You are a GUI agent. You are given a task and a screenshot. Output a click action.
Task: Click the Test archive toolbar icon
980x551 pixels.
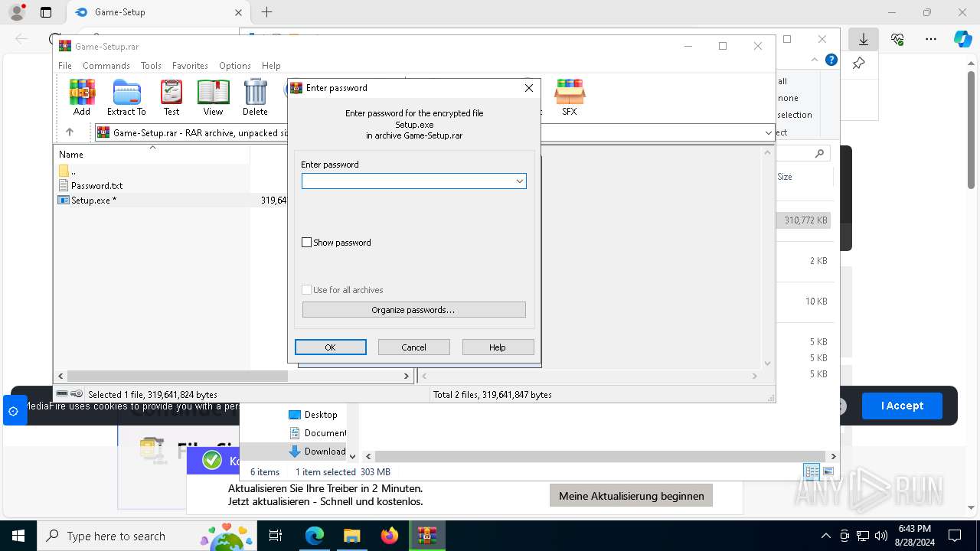tap(171, 97)
